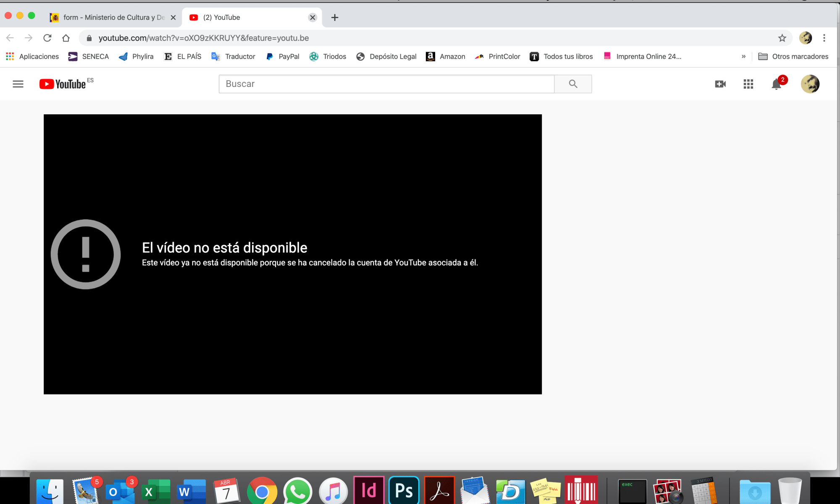Open a new browser tab

coord(335,17)
